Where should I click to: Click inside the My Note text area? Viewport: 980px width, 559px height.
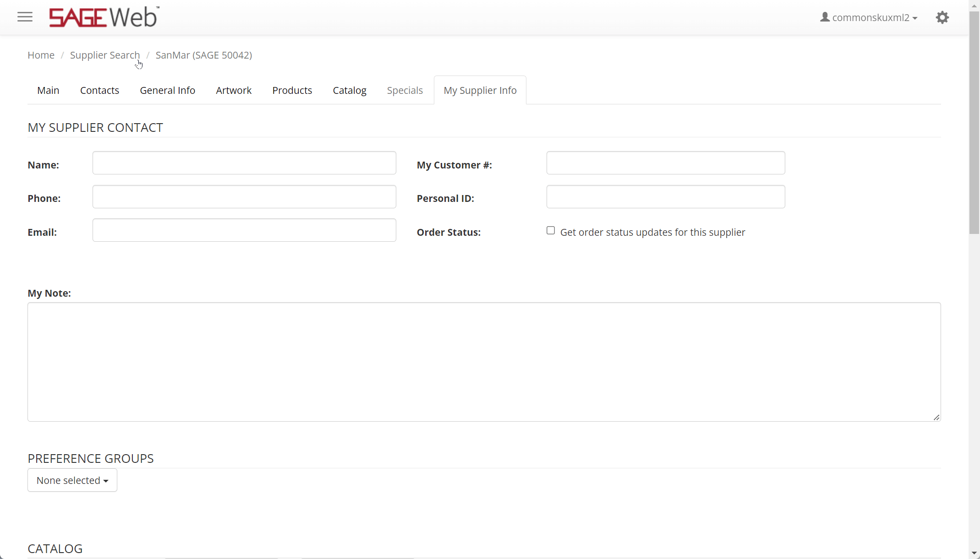[483, 362]
